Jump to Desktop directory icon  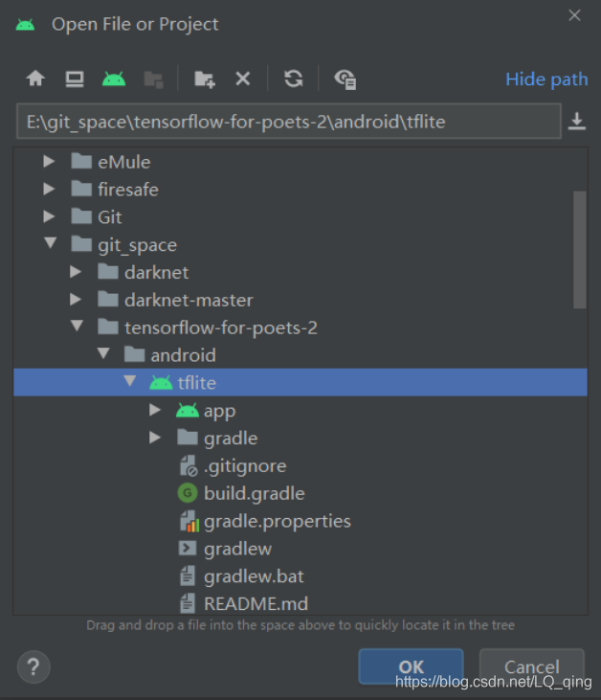coord(75,79)
